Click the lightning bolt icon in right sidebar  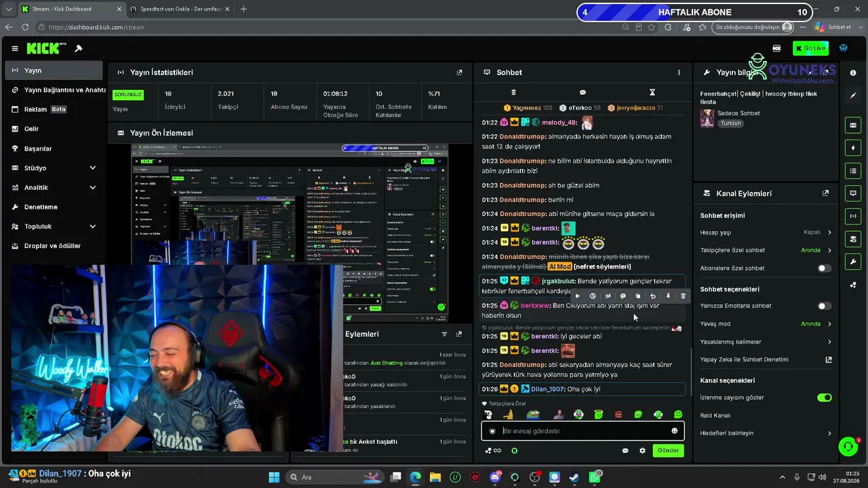pyautogui.click(x=853, y=148)
